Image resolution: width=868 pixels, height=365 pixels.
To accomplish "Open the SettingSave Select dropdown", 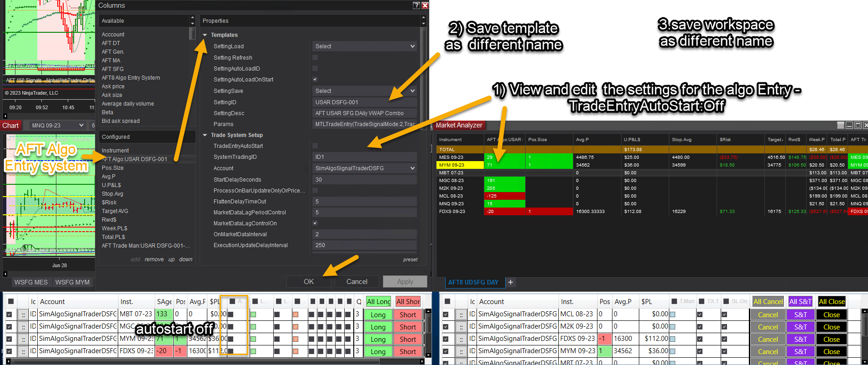I will 365,91.
